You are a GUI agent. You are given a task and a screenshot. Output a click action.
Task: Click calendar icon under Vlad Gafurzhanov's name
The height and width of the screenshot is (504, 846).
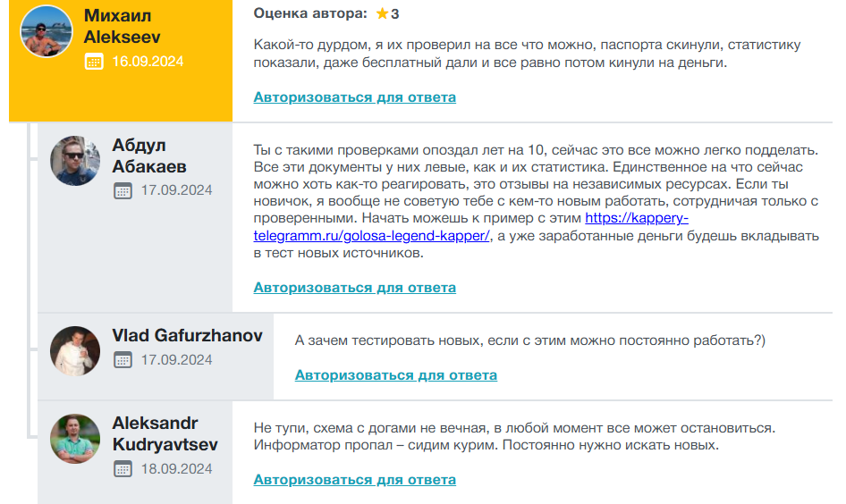123,360
